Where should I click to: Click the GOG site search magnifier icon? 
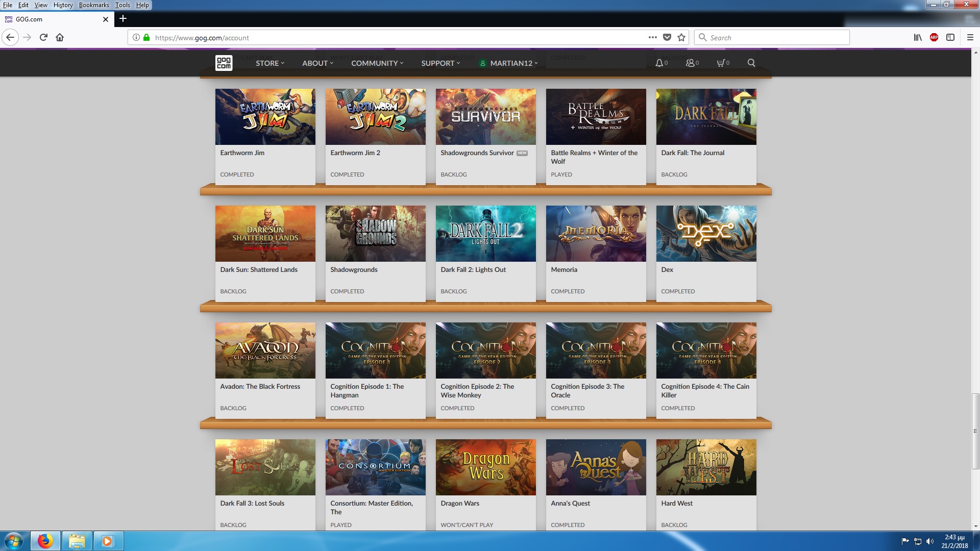751,63
